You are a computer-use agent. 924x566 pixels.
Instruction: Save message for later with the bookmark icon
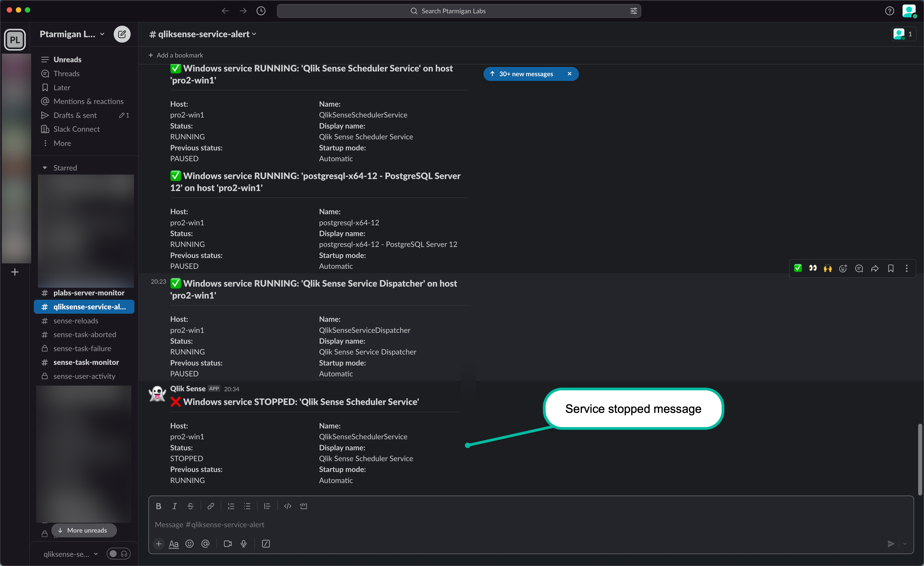pos(891,268)
